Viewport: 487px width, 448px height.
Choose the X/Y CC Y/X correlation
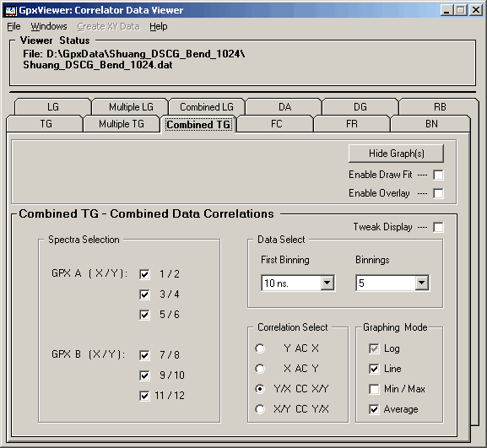click(x=260, y=409)
